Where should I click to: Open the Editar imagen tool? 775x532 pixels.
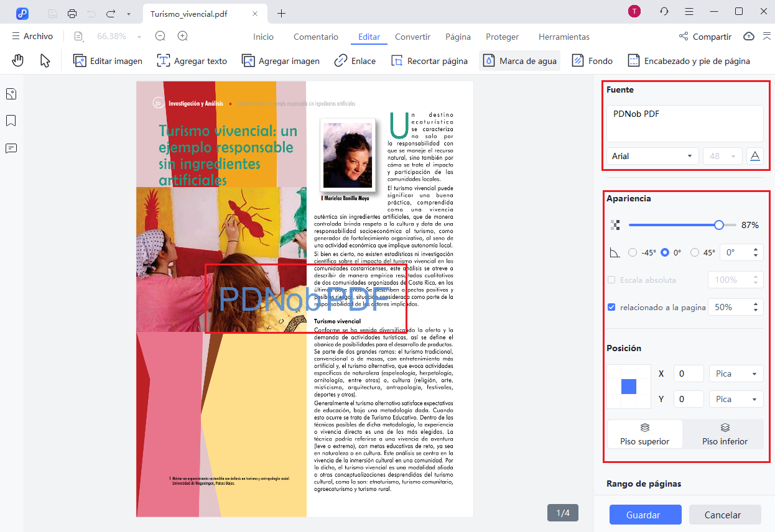(107, 60)
